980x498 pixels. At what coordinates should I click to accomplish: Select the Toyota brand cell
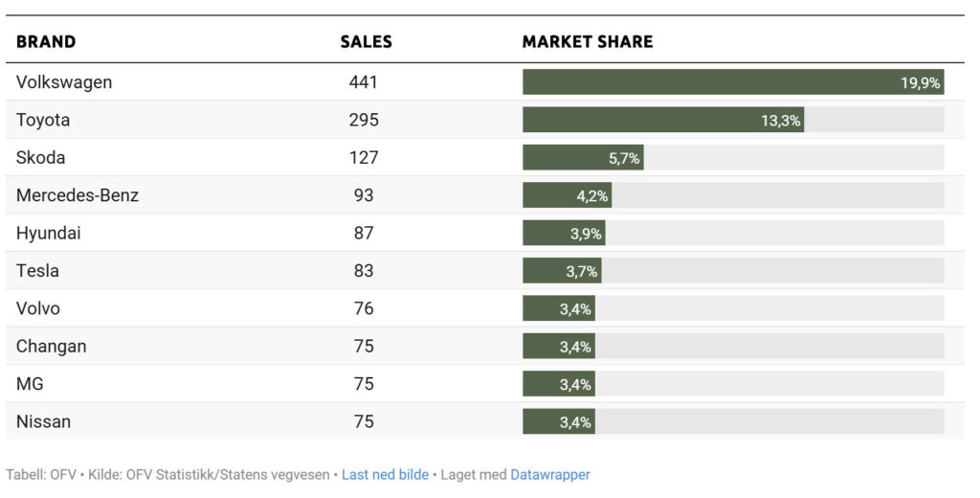(x=43, y=121)
